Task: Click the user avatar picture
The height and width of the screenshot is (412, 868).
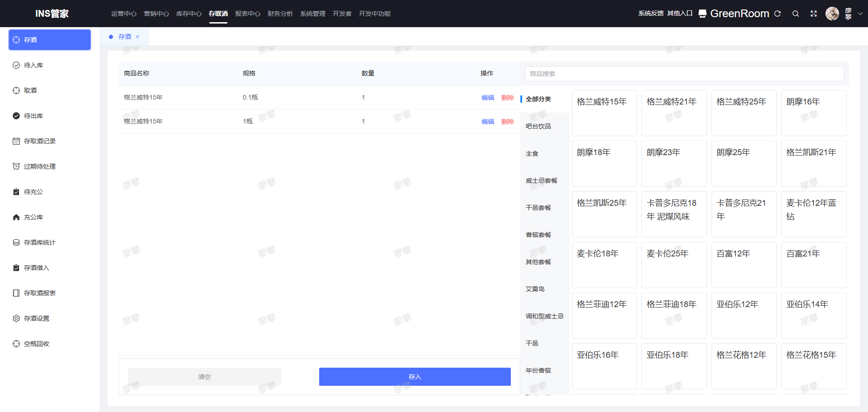Action: pyautogui.click(x=832, y=14)
